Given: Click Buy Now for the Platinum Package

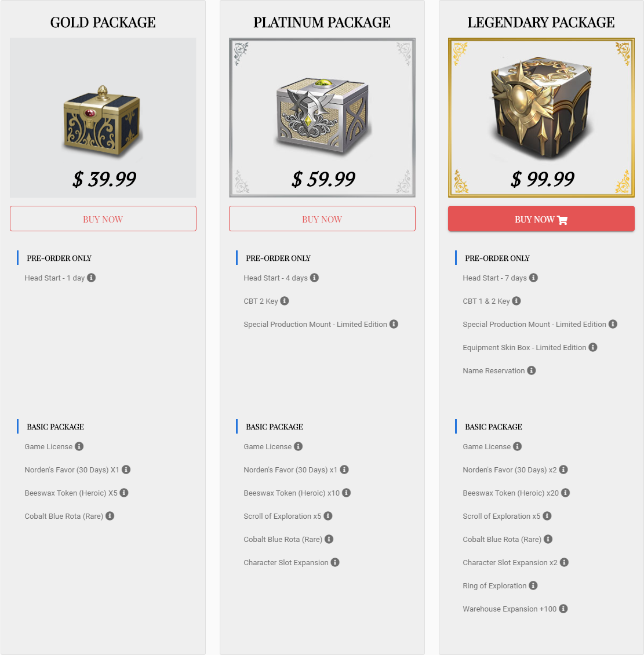Looking at the screenshot, I should point(322,219).
